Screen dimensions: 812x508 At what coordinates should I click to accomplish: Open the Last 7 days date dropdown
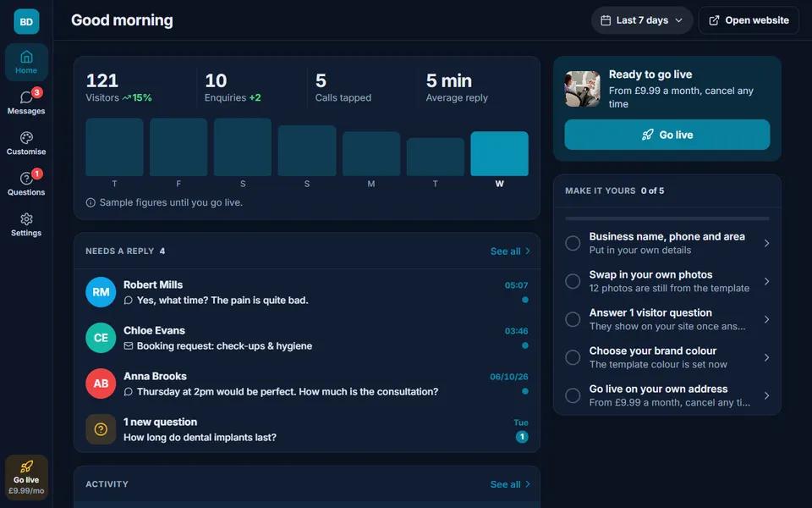pos(642,20)
